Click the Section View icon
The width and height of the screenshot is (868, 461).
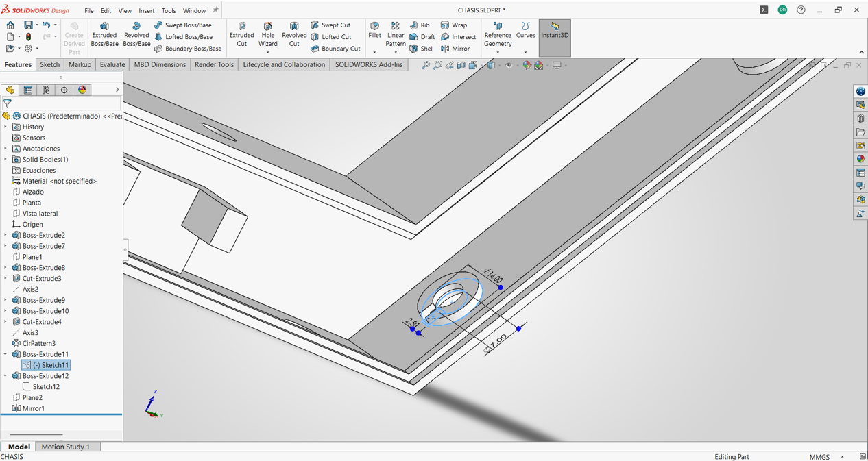pos(461,65)
